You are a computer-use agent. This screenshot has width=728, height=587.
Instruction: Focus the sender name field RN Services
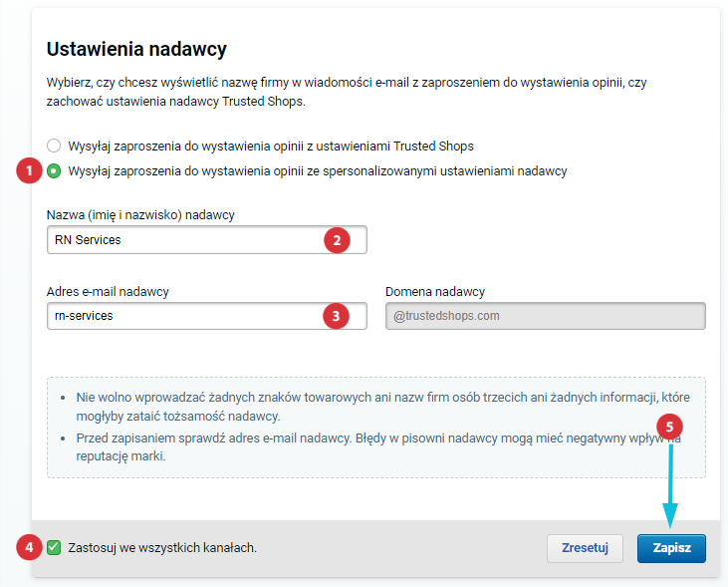coord(207,240)
